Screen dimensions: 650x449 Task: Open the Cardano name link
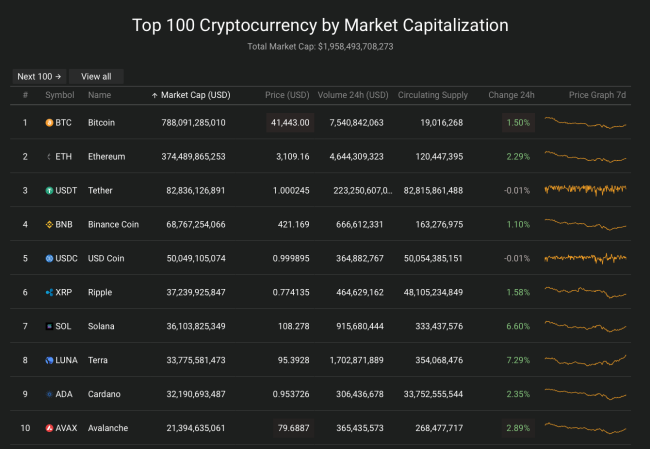(x=104, y=394)
